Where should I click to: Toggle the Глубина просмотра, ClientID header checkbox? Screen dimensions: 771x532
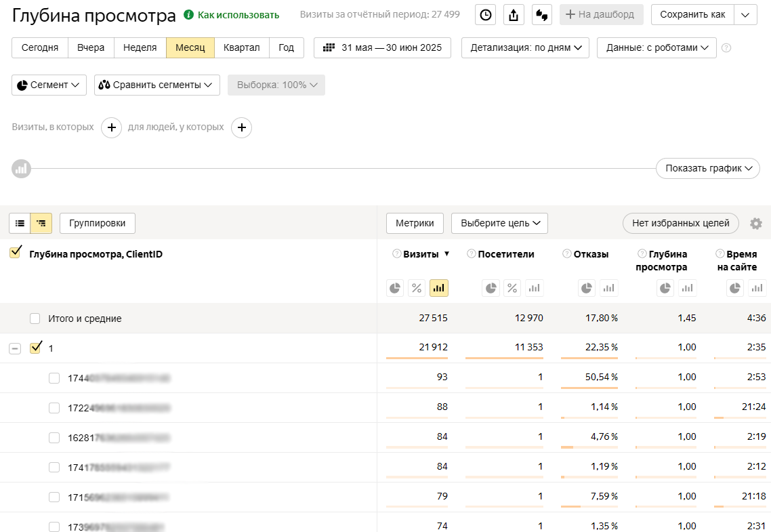tap(16, 253)
